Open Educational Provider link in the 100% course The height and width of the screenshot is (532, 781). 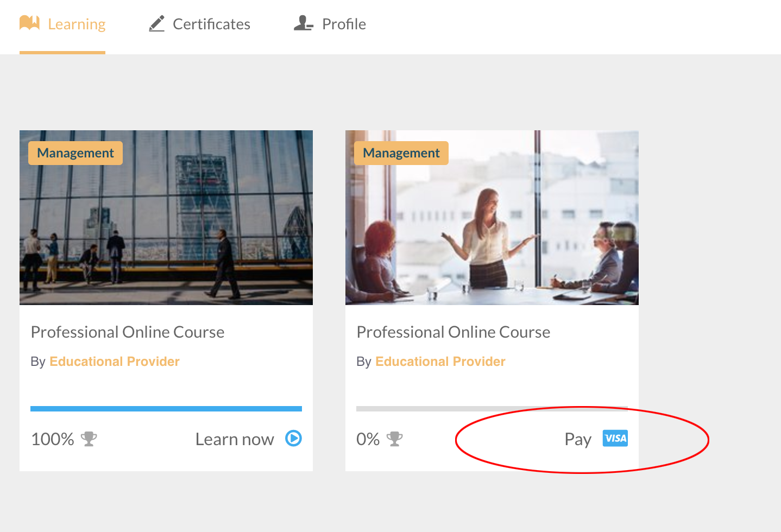pyautogui.click(x=115, y=362)
